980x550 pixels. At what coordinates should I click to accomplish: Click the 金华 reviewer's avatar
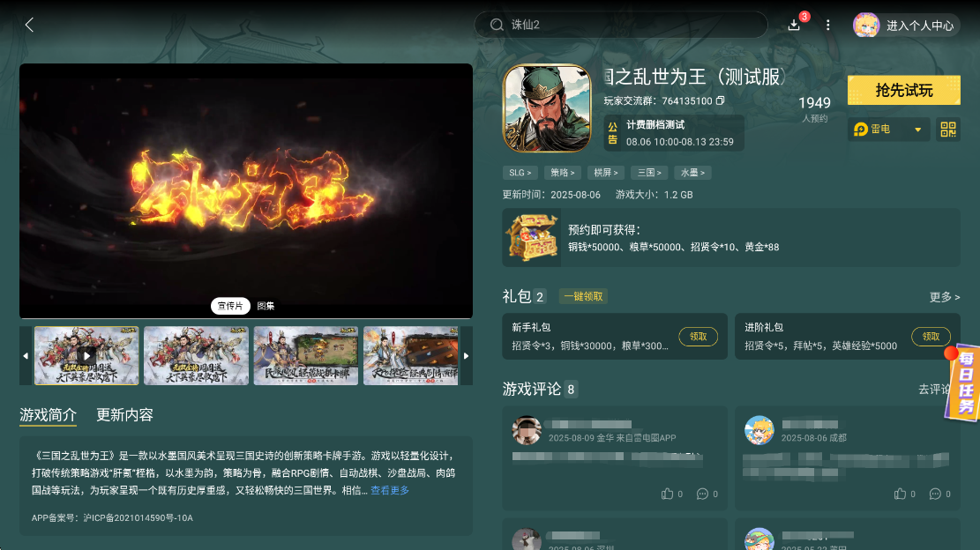527,430
